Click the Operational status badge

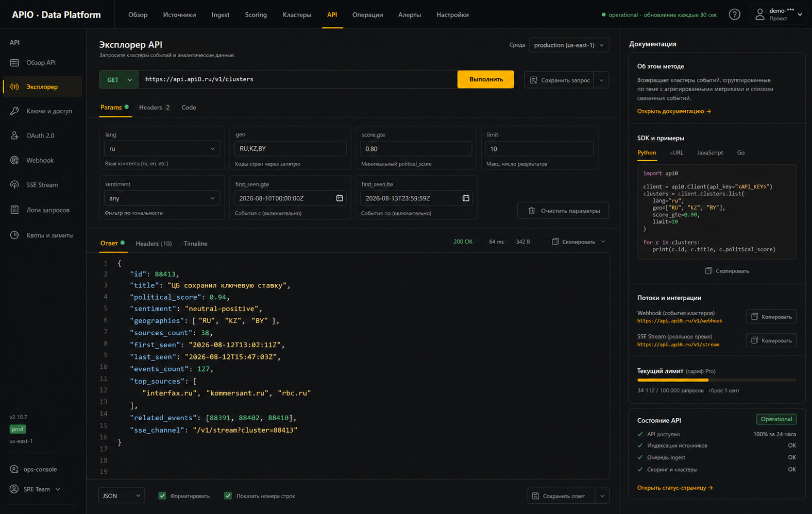pyautogui.click(x=776, y=419)
